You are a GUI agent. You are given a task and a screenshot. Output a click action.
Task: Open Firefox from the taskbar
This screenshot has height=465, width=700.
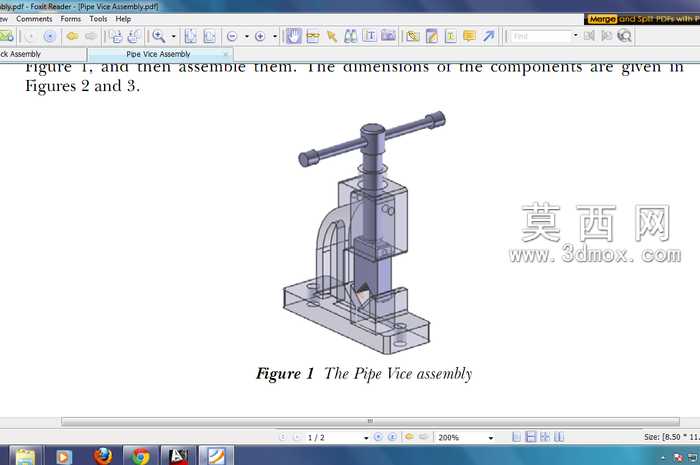coord(103,456)
